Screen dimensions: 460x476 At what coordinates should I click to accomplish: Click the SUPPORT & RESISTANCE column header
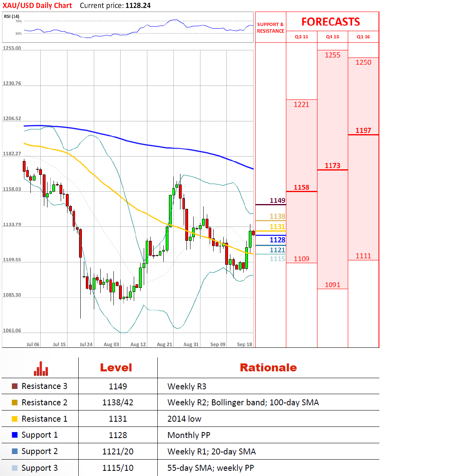271,28
